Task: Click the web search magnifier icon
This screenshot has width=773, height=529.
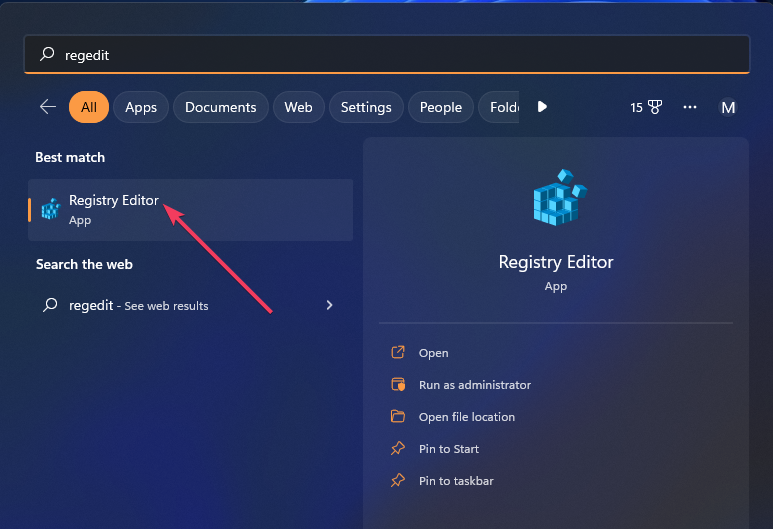Action: coord(50,305)
